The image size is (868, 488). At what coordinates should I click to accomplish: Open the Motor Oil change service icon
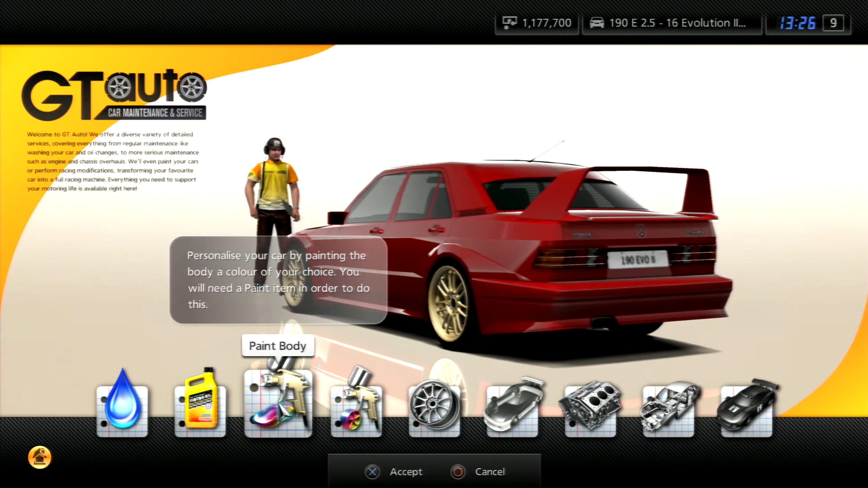[200, 405]
